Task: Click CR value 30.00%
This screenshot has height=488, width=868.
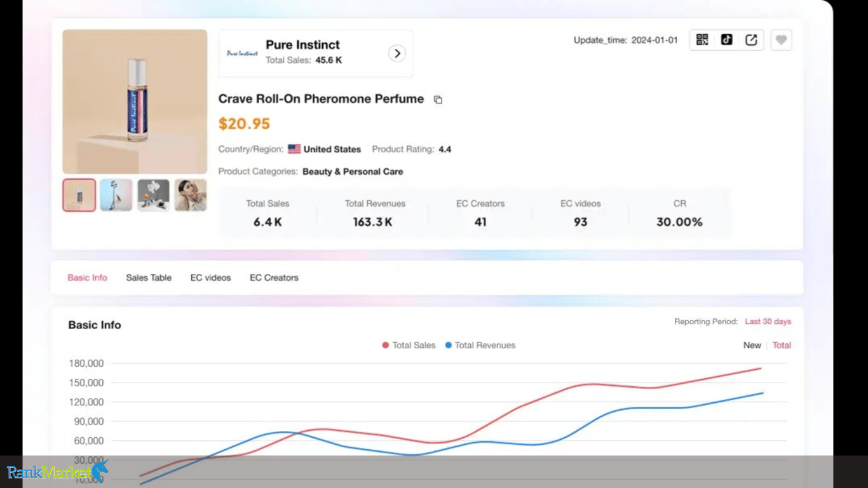Action: tap(679, 222)
